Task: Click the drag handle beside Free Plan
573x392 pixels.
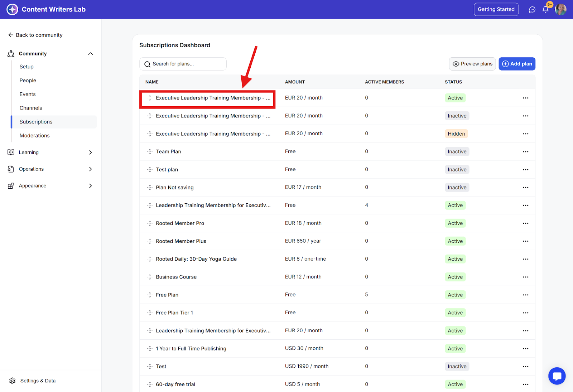Action: click(150, 295)
